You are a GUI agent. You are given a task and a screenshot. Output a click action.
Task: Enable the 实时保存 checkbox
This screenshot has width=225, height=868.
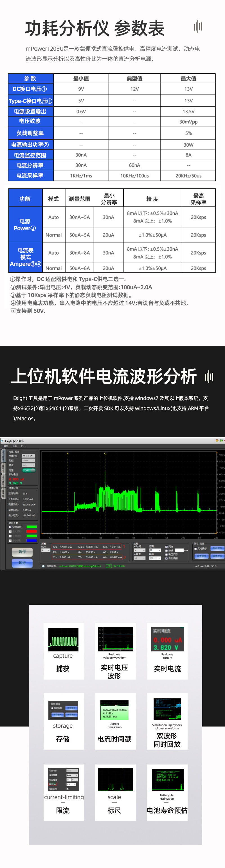pos(195,548)
